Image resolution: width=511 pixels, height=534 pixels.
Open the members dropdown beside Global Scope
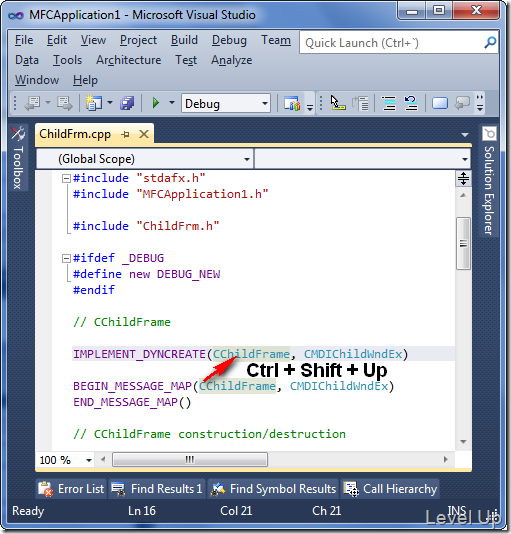click(363, 159)
